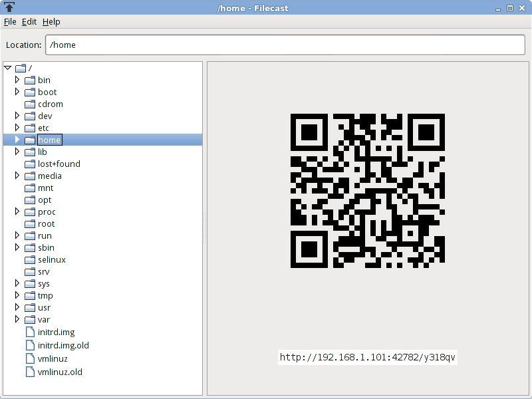Click the lib folder icon

(x=30, y=152)
